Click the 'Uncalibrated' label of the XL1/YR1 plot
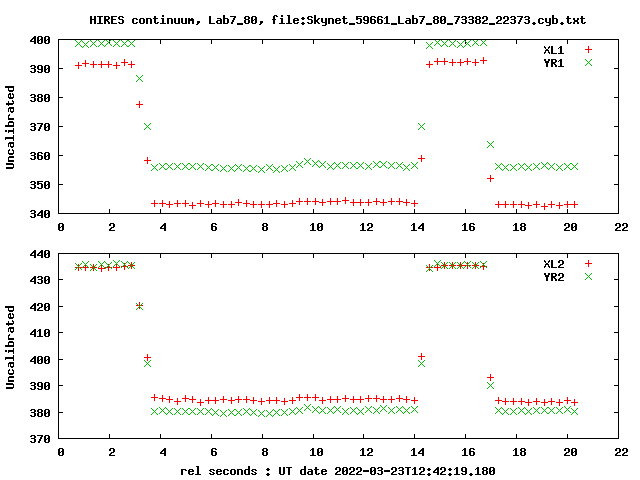This screenshot has width=640, height=480. [x=10, y=127]
